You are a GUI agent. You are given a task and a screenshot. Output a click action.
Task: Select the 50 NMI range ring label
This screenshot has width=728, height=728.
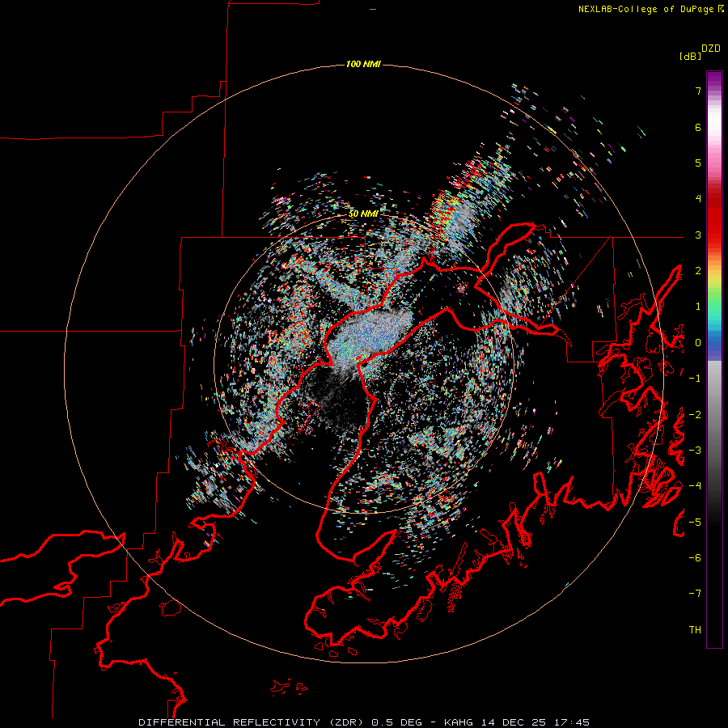(363, 214)
